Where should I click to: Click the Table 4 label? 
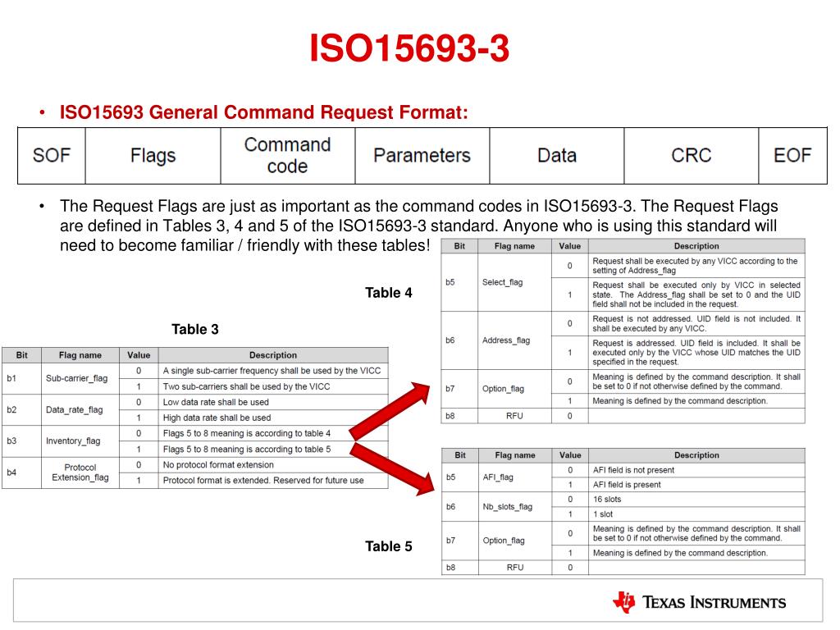click(388, 292)
